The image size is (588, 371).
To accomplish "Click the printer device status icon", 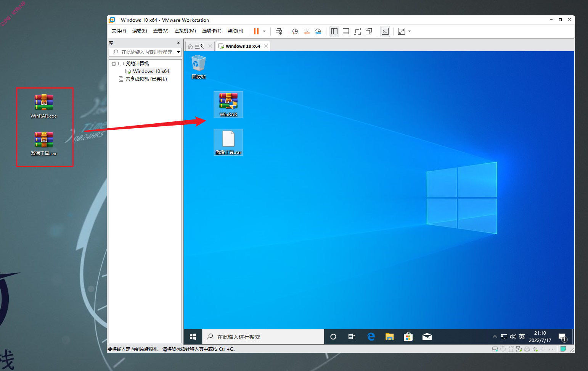I will (x=527, y=349).
